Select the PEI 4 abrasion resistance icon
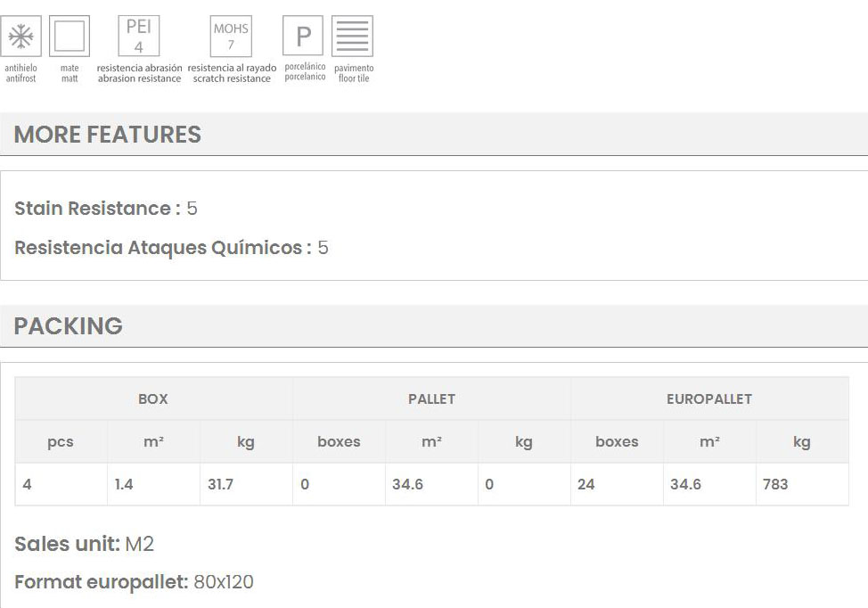Screen dimensions: 868x608 139,37
